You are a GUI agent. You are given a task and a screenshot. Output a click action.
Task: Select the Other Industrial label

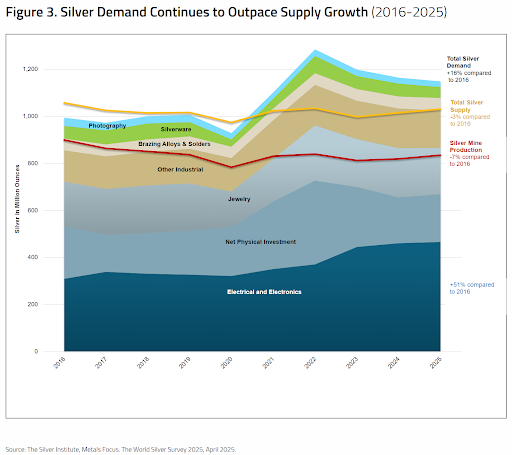tap(180, 169)
